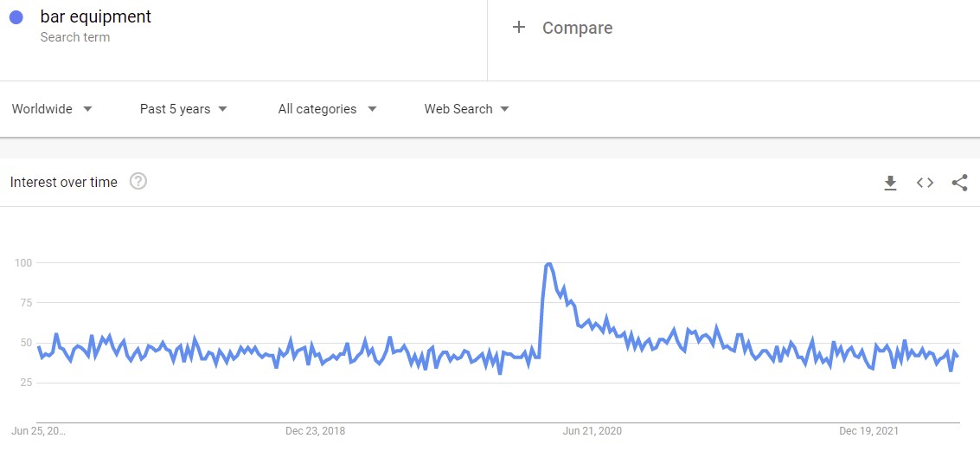Click the embed code icon
Viewport: 980px width, 464px height.
coord(925,183)
